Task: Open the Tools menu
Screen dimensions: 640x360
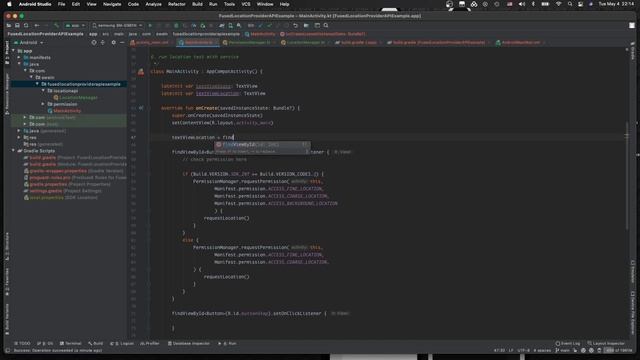Action: tap(229, 4)
